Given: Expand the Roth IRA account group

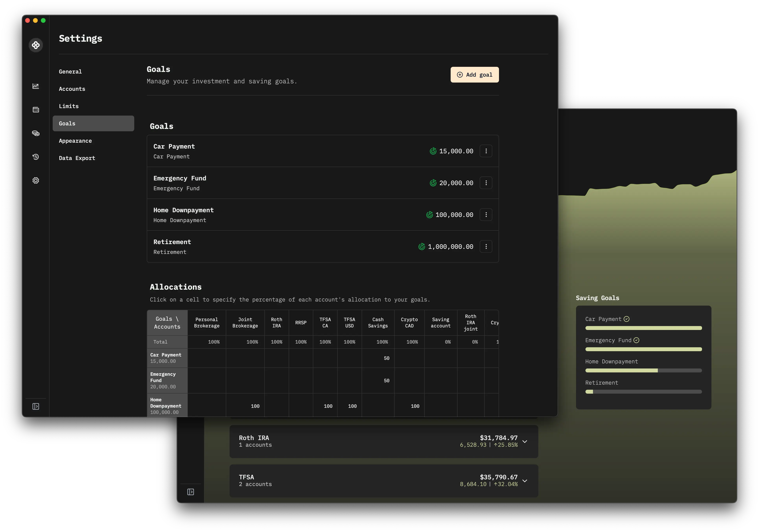Looking at the screenshot, I should click(525, 442).
